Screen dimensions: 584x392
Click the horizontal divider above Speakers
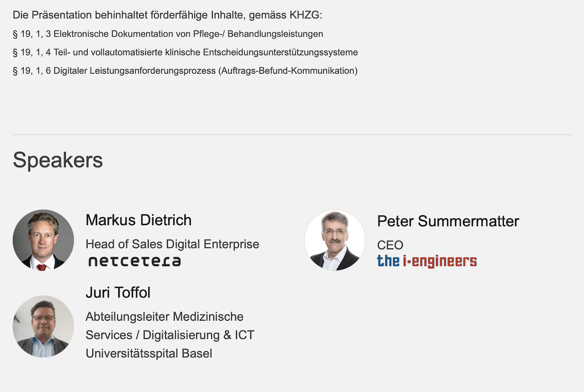pyautogui.click(x=292, y=135)
